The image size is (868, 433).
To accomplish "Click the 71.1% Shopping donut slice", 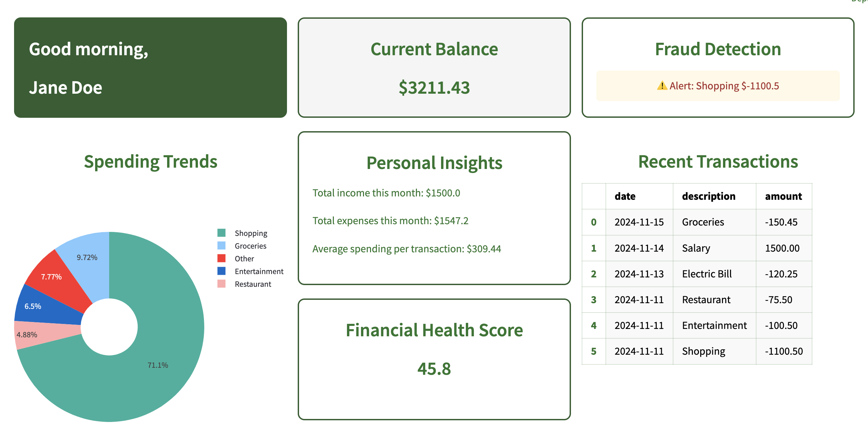I will [157, 365].
